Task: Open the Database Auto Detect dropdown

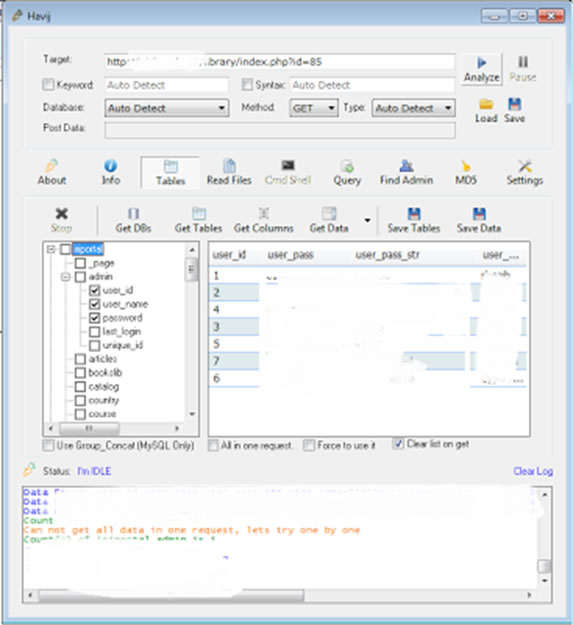Action: (167, 108)
